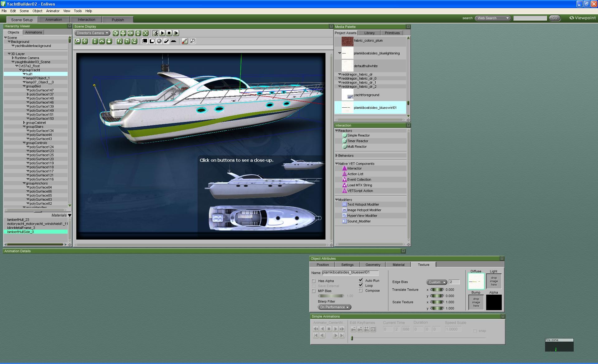Select the object move tool
This screenshot has height=364, width=598.
[x=85, y=41]
